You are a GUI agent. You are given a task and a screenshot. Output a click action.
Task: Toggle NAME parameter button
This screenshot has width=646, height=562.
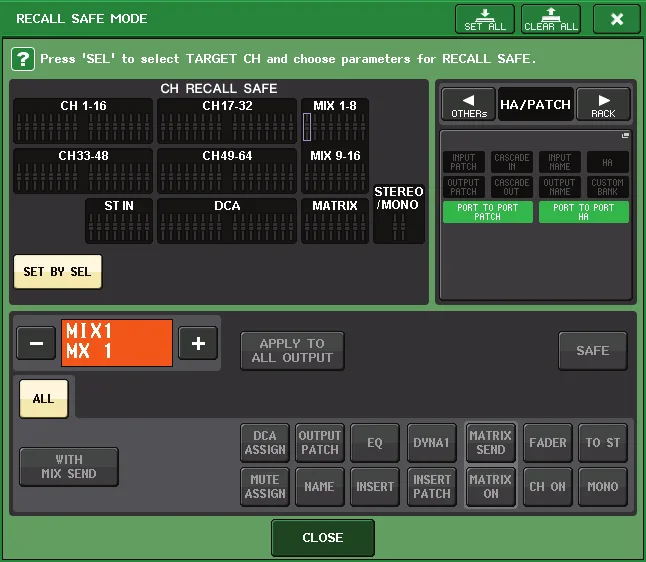(x=320, y=487)
